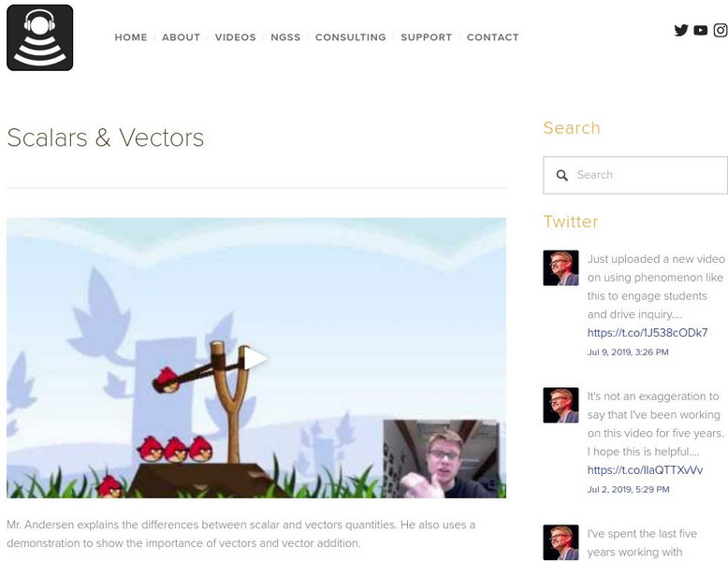The width and height of the screenshot is (728, 561).
Task: Open the Twitter icon in header
Action: (681, 30)
